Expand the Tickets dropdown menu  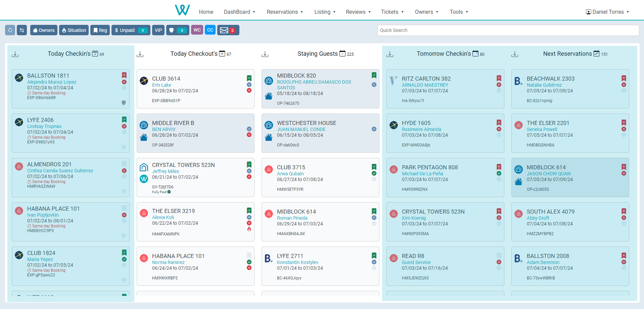point(392,12)
